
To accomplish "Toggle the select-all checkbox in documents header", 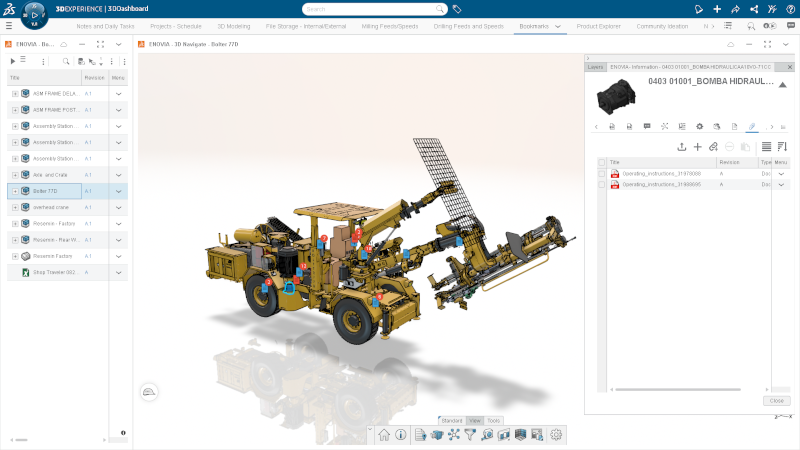I will click(x=602, y=162).
